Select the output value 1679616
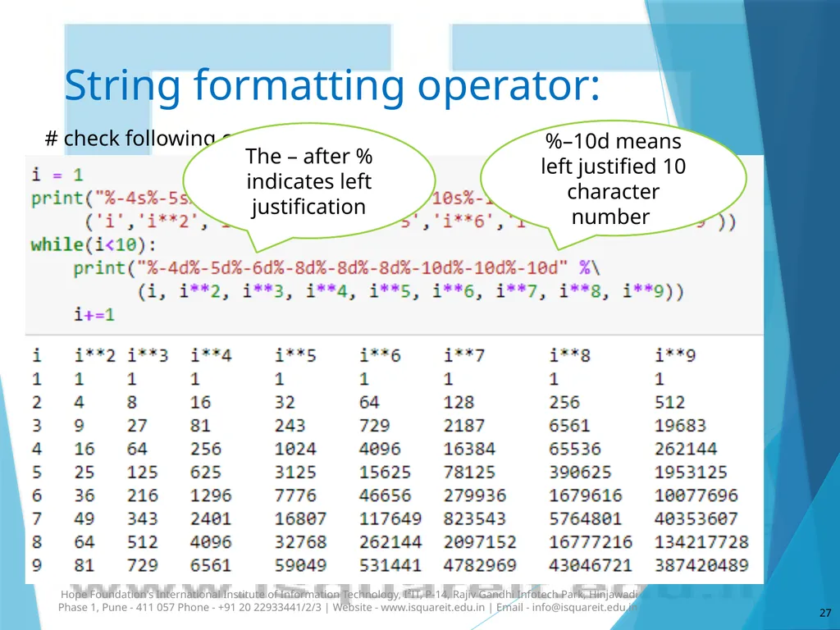840x630 pixels. tap(586, 495)
